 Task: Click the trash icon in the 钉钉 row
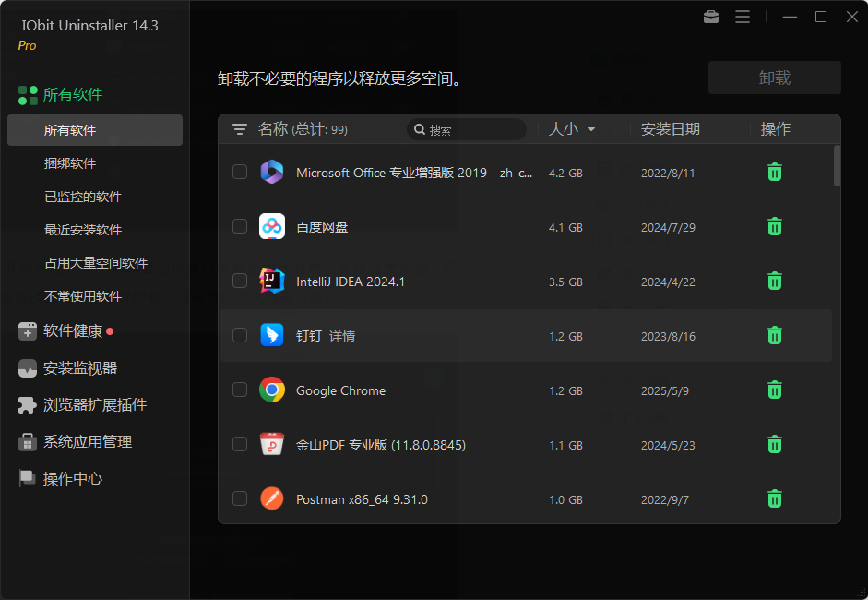pyautogui.click(x=775, y=335)
